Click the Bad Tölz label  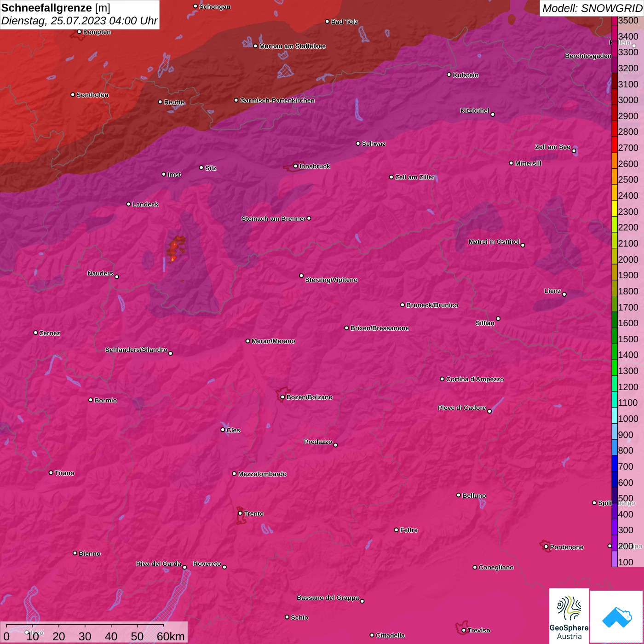click(345, 22)
